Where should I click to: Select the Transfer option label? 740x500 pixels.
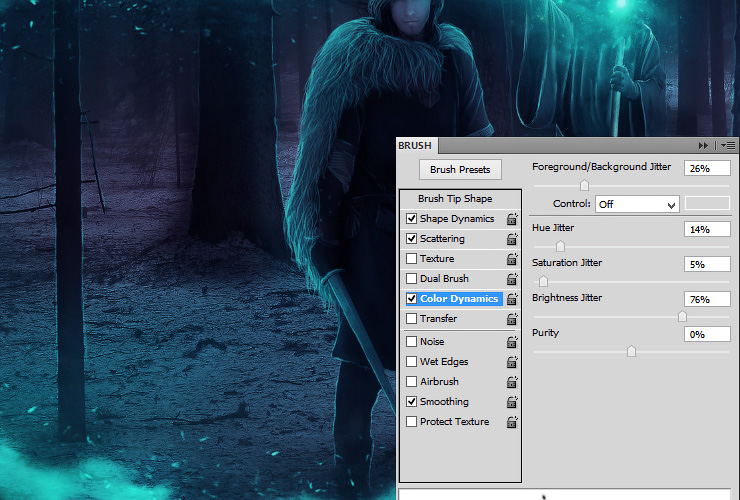(438, 319)
